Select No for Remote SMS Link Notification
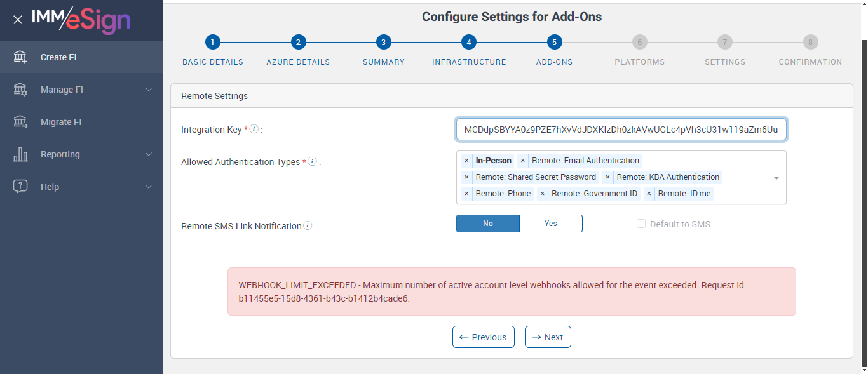 click(488, 224)
